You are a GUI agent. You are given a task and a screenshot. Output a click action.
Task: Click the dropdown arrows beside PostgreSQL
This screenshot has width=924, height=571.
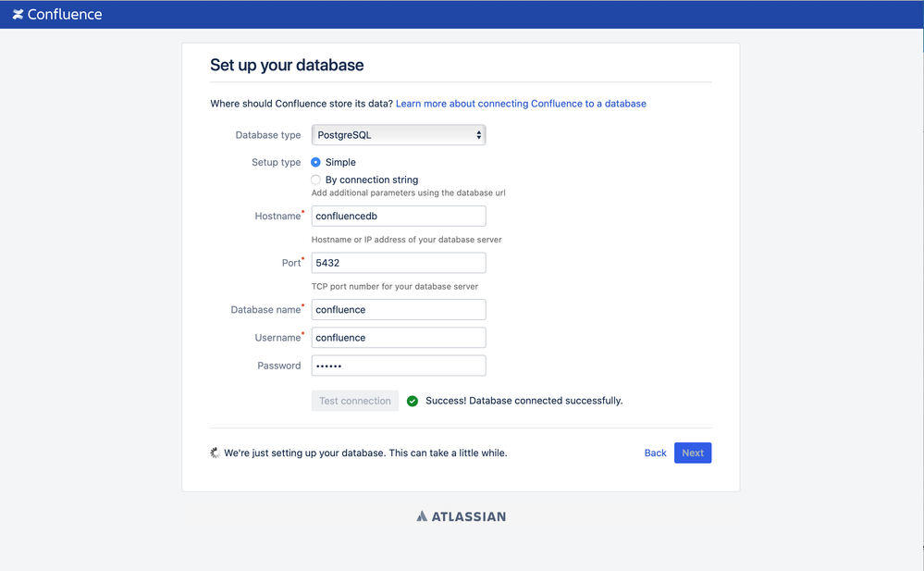pyautogui.click(x=478, y=135)
